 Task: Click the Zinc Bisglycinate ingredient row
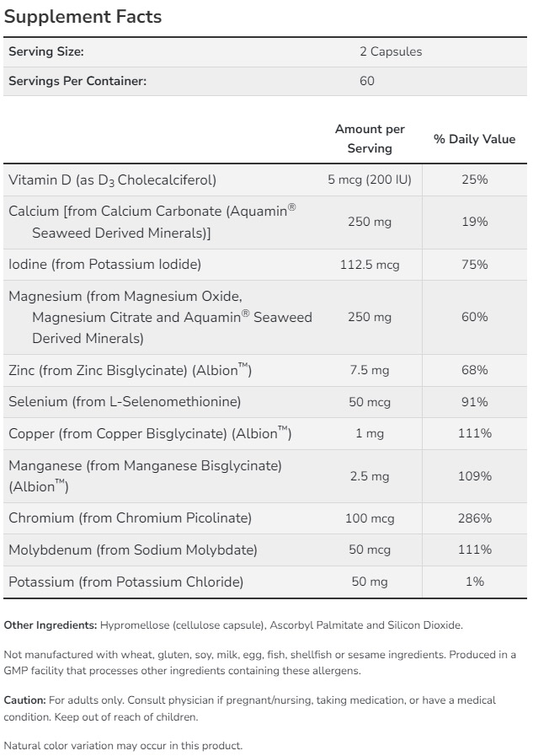point(130,370)
